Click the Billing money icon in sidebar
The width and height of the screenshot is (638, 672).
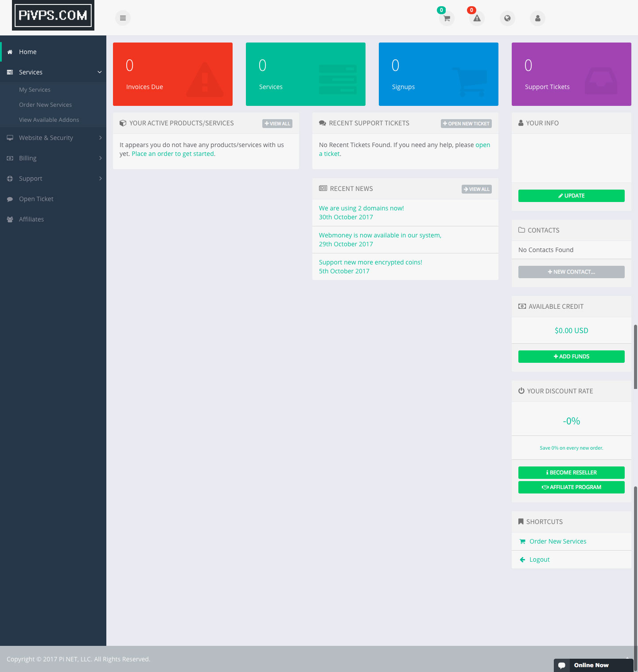[x=10, y=158]
